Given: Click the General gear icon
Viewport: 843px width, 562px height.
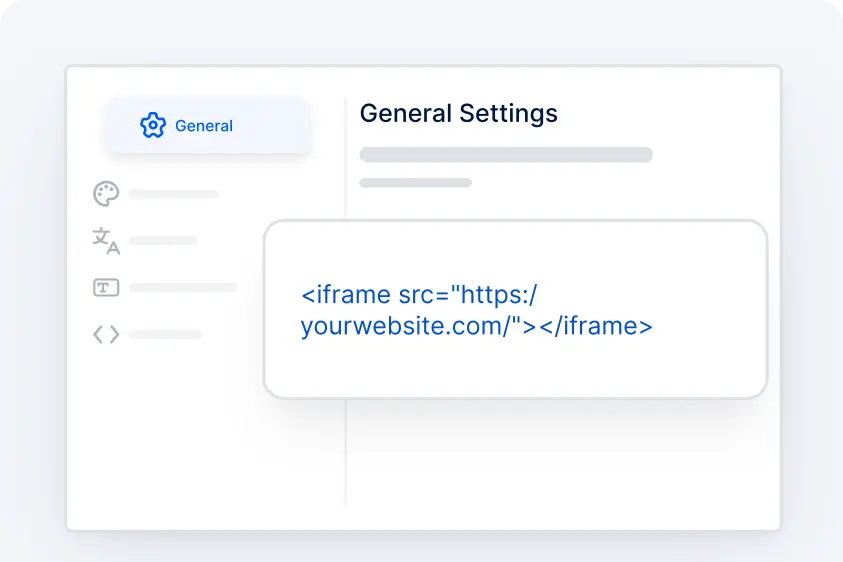Looking at the screenshot, I should [x=152, y=126].
